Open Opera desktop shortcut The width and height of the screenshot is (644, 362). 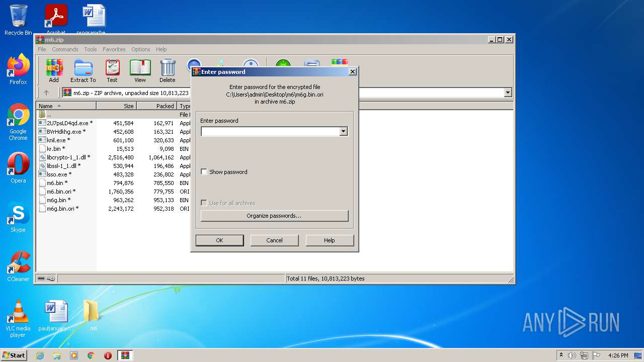tap(18, 168)
